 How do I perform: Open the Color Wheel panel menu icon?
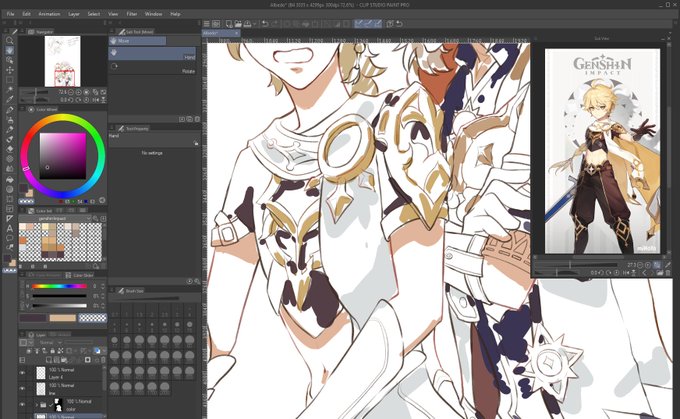[x=21, y=109]
